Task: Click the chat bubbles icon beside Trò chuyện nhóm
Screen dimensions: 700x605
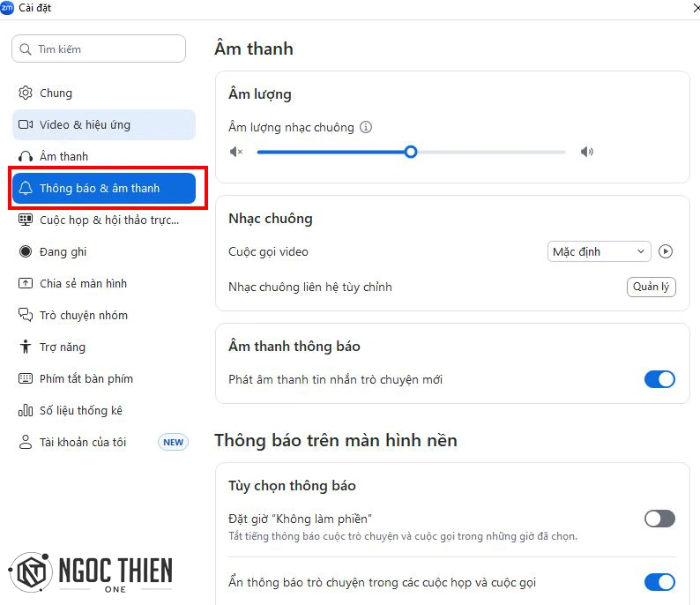Action: [26, 315]
